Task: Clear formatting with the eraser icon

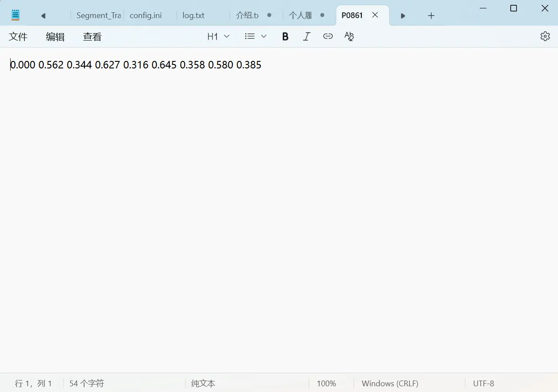Action: 349,37
